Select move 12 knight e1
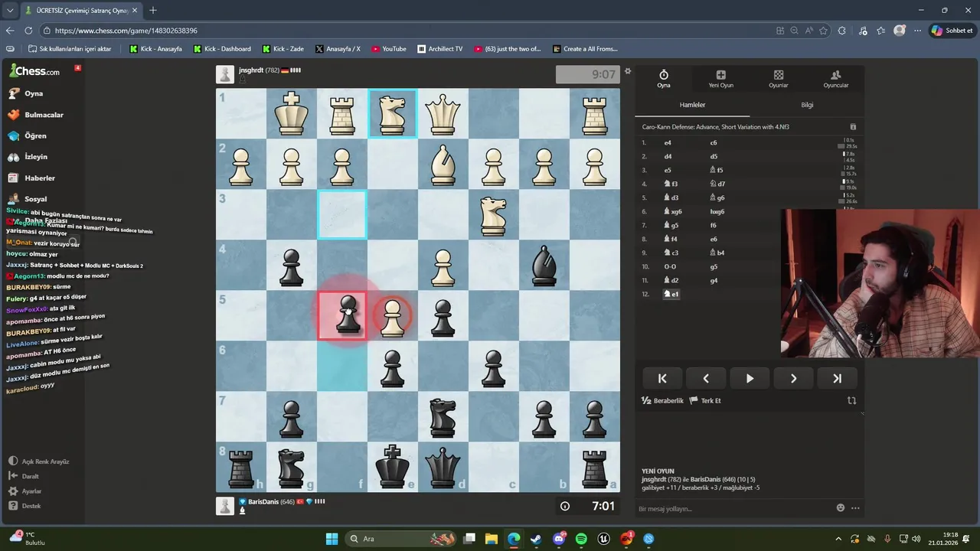 point(671,294)
